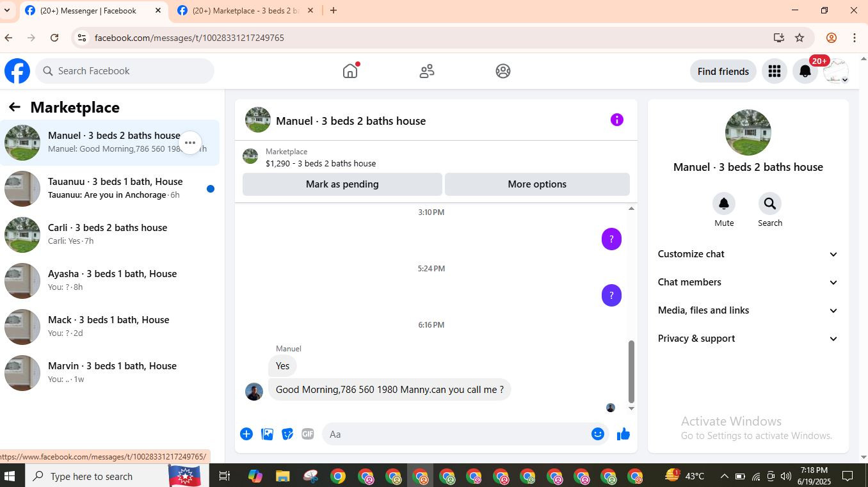
Task: Open the $1,290 listing link
Action: tap(321, 163)
